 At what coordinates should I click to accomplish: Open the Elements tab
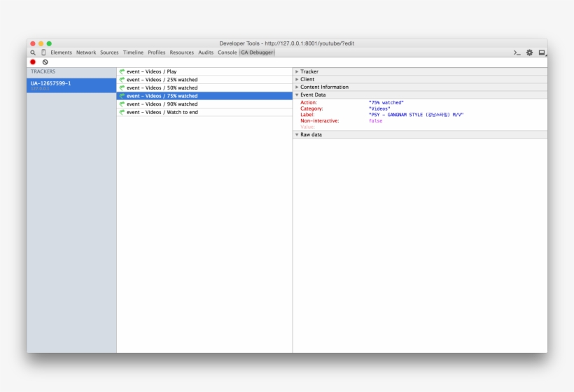(x=61, y=52)
